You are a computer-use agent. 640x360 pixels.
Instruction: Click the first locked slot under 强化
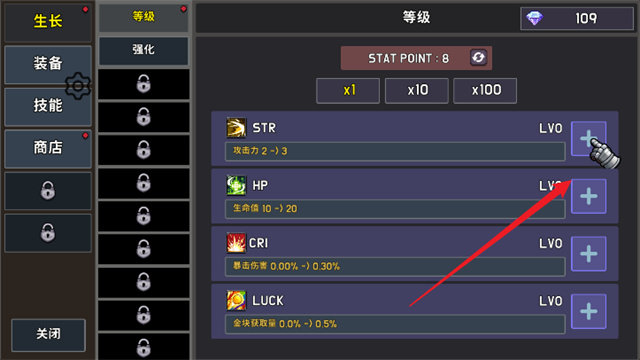(143, 84)
